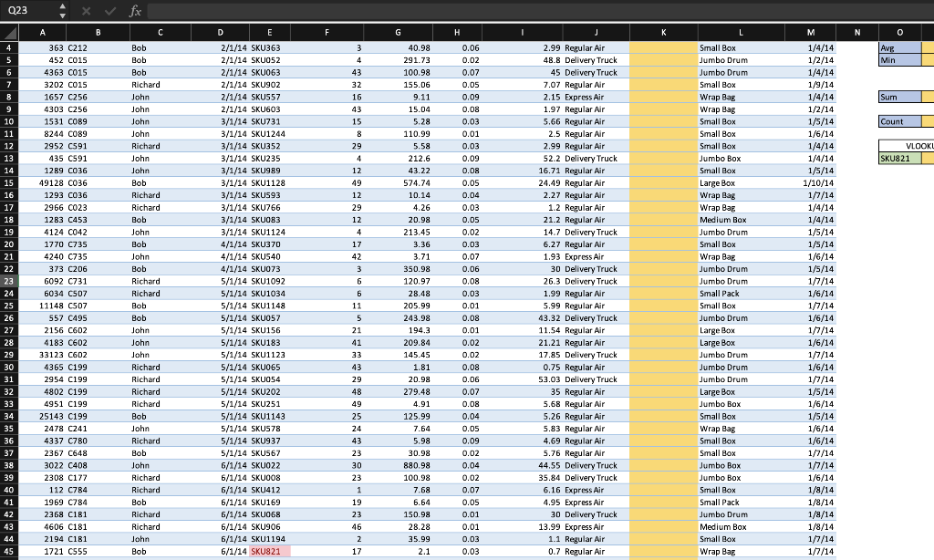The image size is (934, 560).
Task: Click cell containing 350.98
Action: point(398,269)
